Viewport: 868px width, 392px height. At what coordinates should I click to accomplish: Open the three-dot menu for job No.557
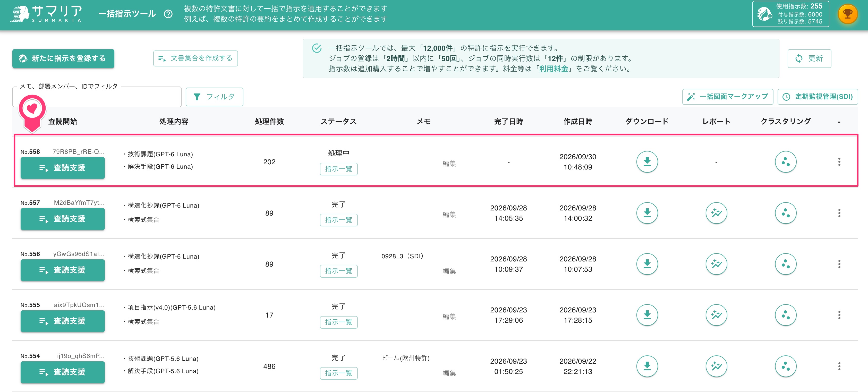pyautogui.click(x=839, y=213)
